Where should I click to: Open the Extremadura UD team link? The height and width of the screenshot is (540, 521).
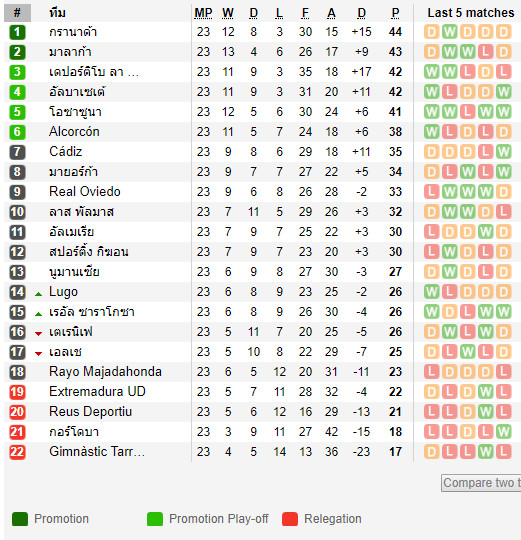point(97,392)
